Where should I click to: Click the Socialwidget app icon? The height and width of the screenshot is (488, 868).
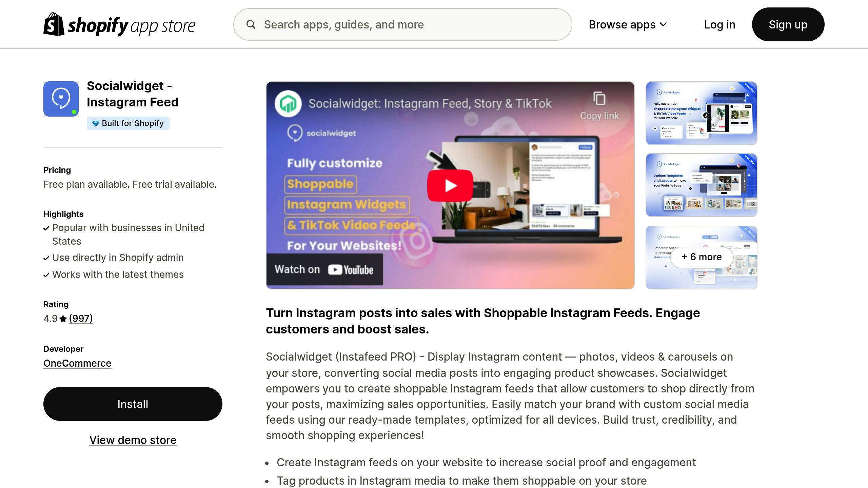(61, 99)
